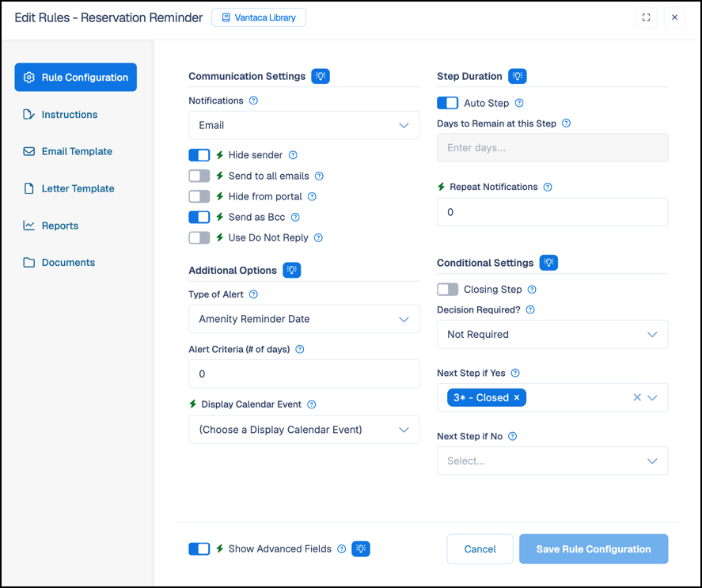Viewport: 702px width, 588px height.
Task: Close the Edit Rules dialog
Action: click(674, 17)
